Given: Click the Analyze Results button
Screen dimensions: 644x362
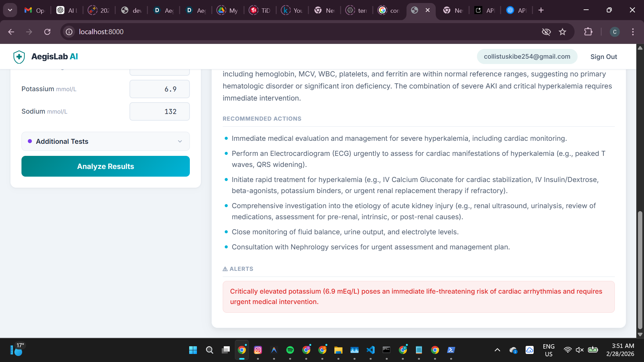Looking at the screenshot, I should pyautogui.click(x=105, y=166).
